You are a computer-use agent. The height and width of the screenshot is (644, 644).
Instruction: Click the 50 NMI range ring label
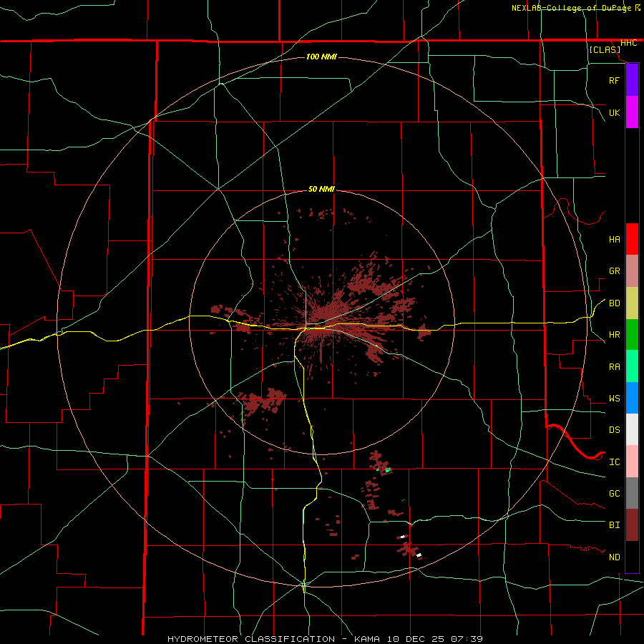point(321,189)
